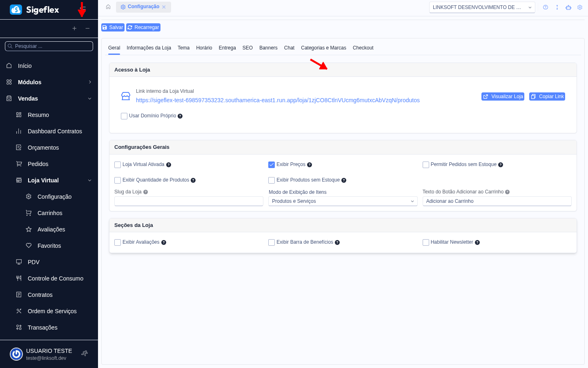
Task: Enable Loja Virtual Ativada
Action: (118, 164)
